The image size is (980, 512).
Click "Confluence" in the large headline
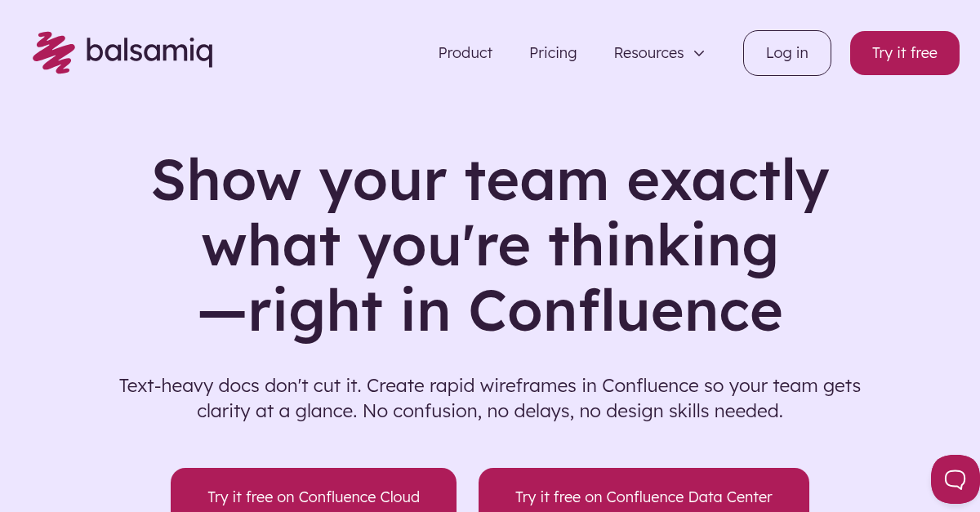625,310
